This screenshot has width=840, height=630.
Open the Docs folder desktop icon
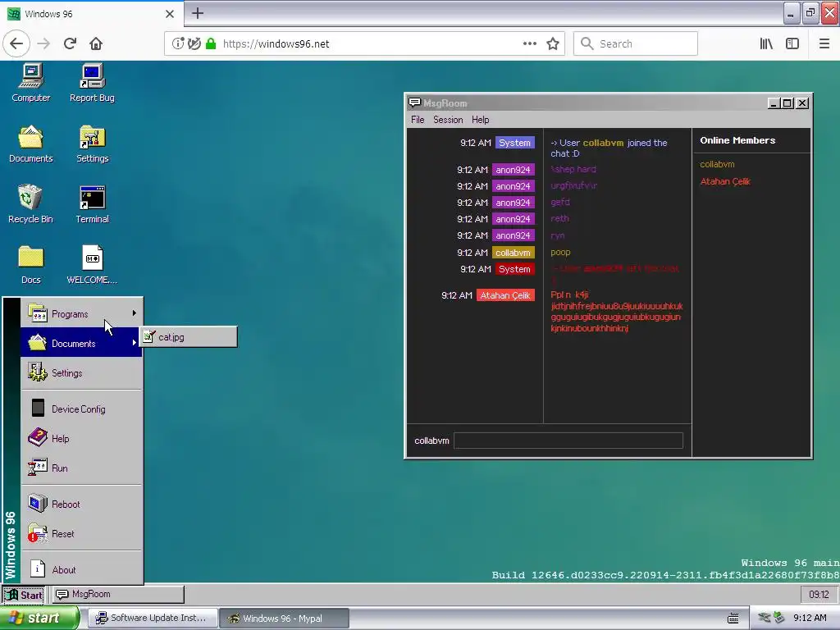pyautogui.click(x=31, y=264)
